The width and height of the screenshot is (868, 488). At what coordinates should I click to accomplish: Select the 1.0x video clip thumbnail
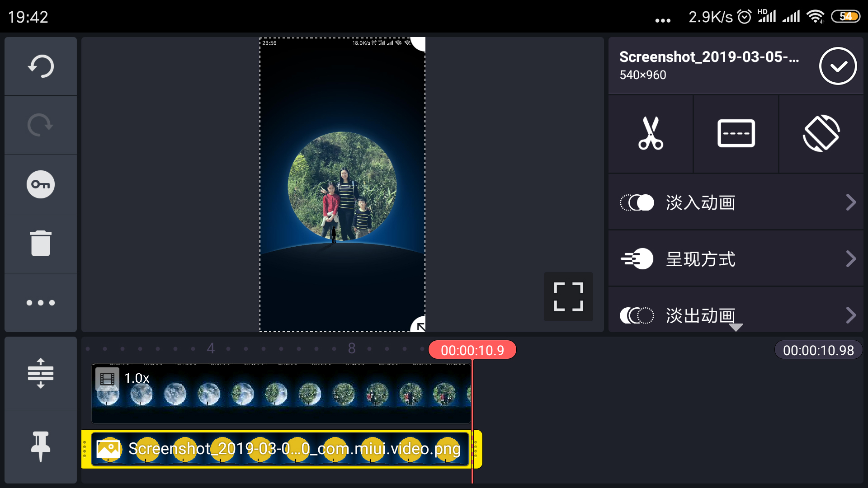(280, 393)
